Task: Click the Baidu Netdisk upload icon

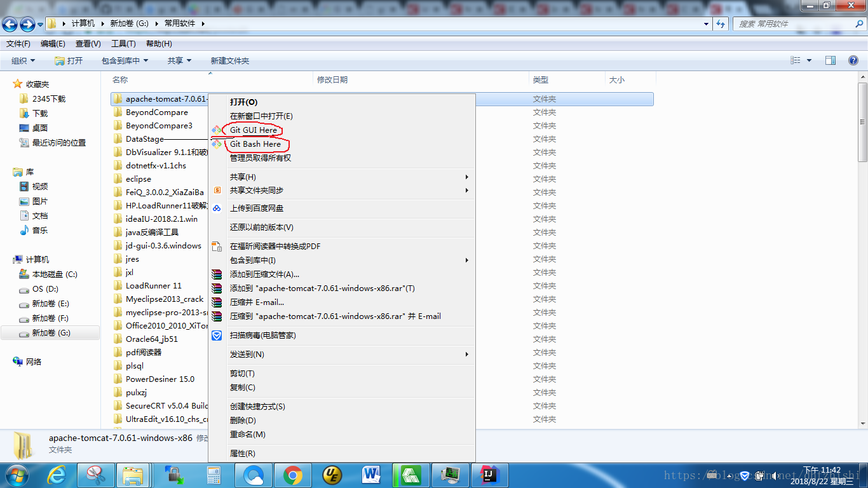Action: (217, 208)
